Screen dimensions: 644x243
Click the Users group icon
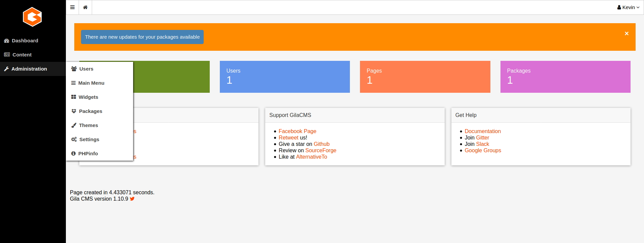coord(74,69)
